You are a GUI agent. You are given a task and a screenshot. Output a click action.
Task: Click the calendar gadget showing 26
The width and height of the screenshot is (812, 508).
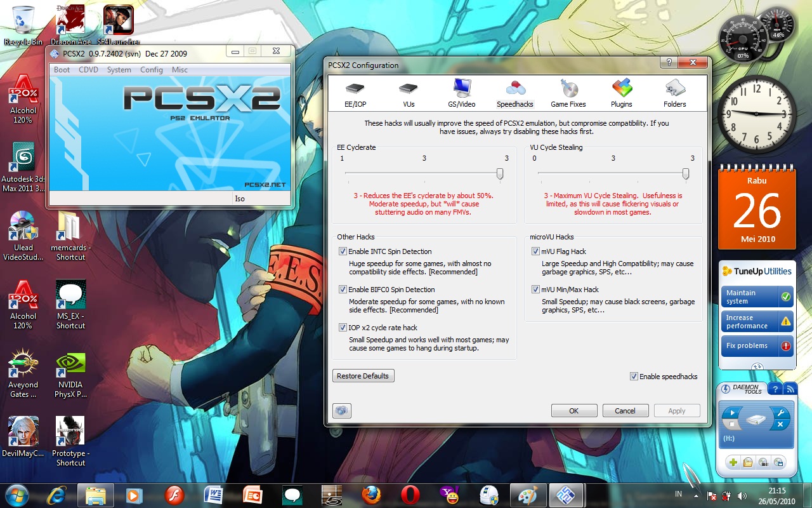757,208
